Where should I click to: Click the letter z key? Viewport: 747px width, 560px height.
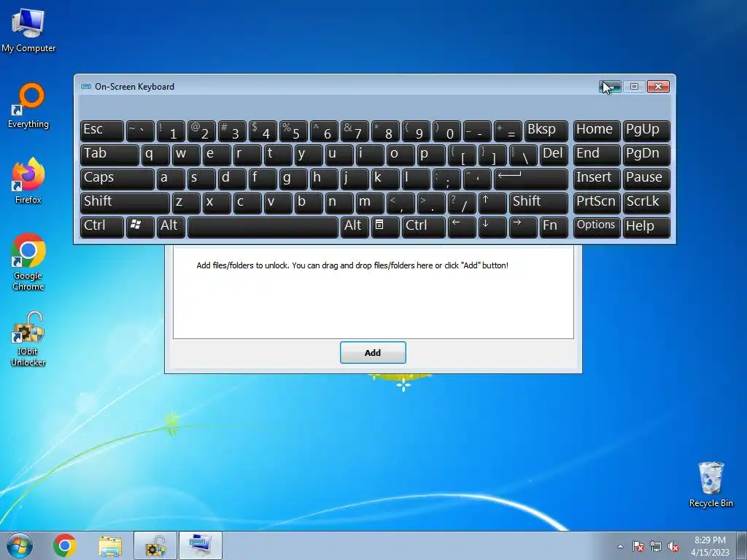pos(186,203)
